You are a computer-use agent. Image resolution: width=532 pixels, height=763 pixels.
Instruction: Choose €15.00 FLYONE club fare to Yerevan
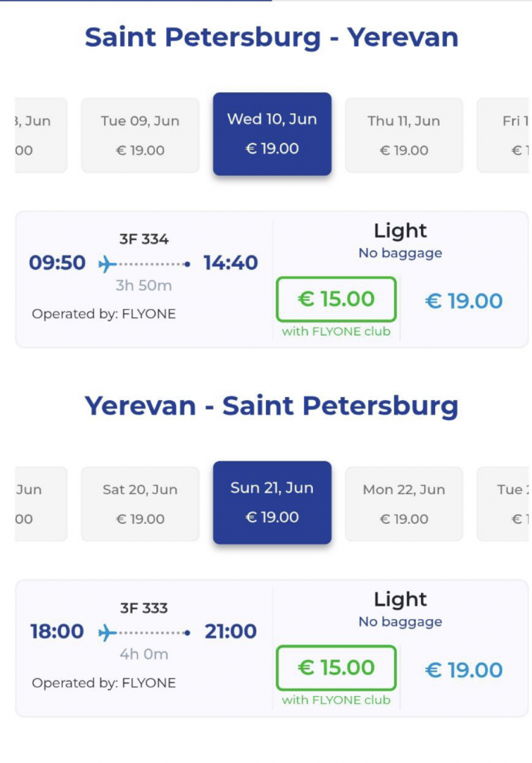tap(336, 300)
